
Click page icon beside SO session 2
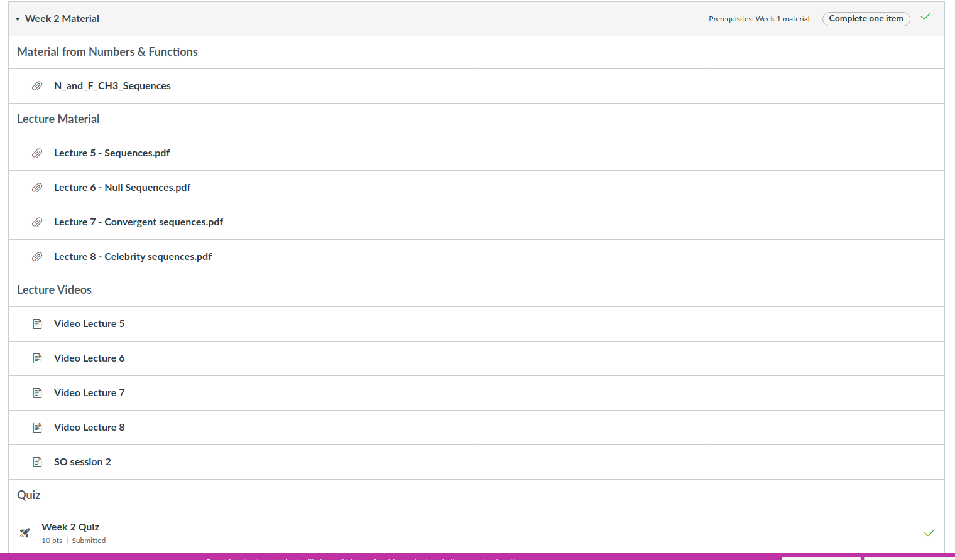click(37, 462)
